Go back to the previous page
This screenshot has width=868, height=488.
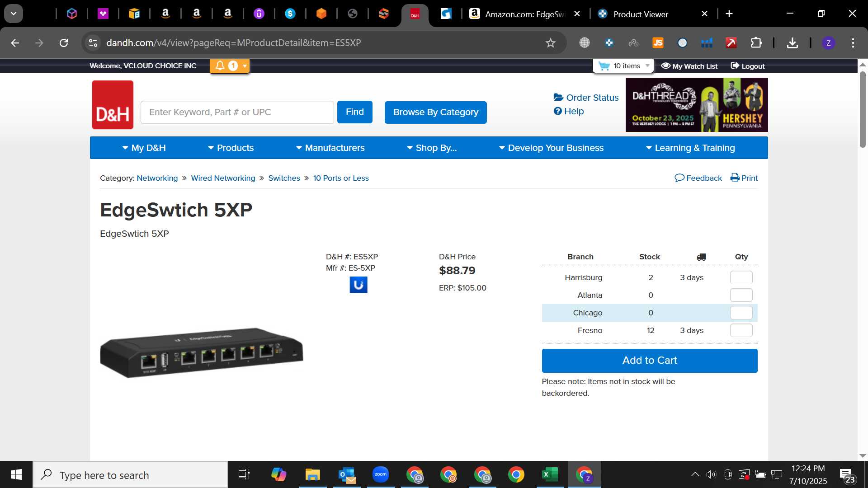pyautogui.click(x=15, y=43)
